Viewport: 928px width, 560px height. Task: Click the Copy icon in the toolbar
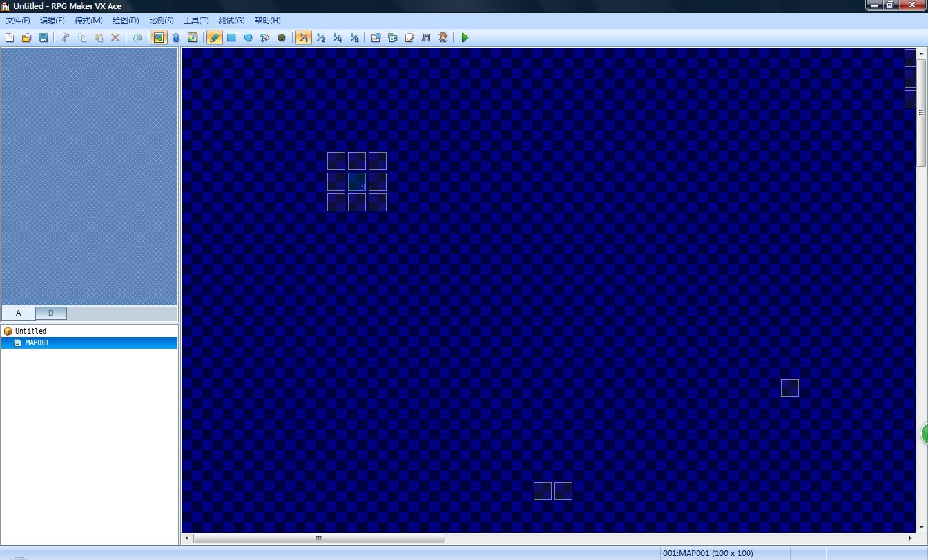click(x=82, y=37)
